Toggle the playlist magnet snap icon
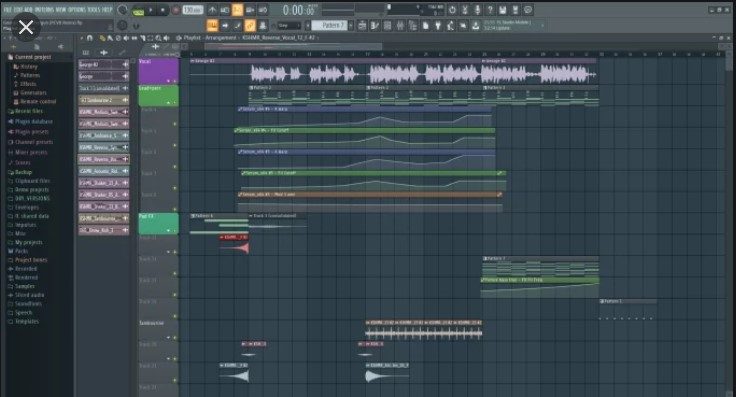 coord(89,38)
